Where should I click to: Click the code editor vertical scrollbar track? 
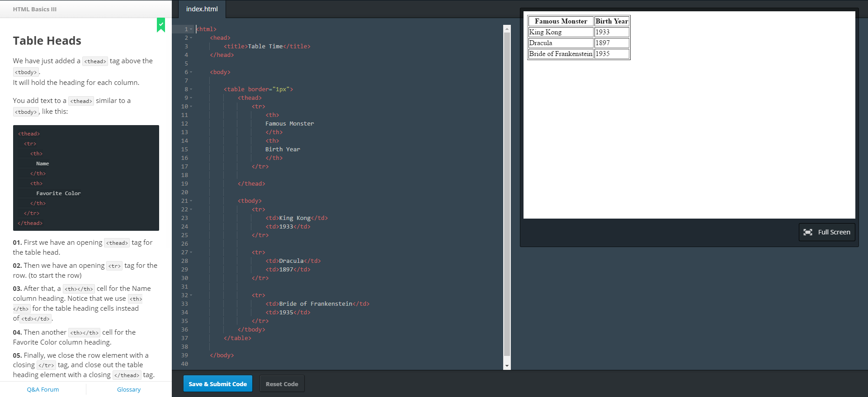point(507,194)
